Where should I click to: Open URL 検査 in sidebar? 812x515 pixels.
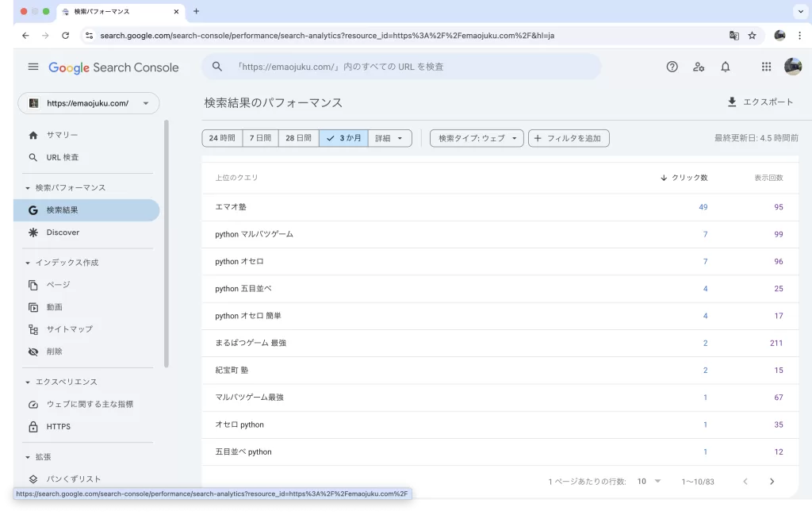(x=86, y=157)
